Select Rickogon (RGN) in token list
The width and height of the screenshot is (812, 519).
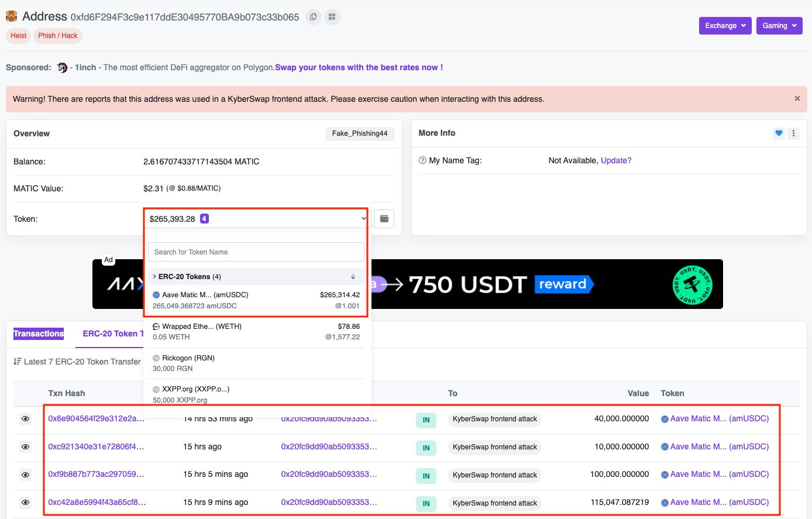[x=256, y=363]
